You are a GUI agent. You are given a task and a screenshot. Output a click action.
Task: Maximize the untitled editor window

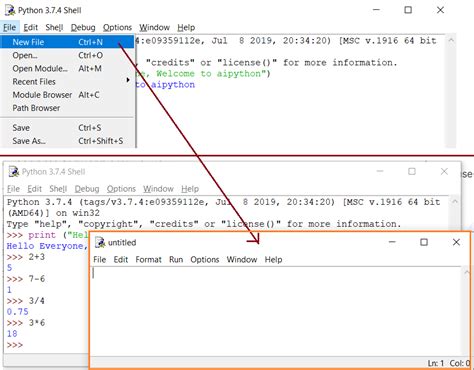[424, 242]
